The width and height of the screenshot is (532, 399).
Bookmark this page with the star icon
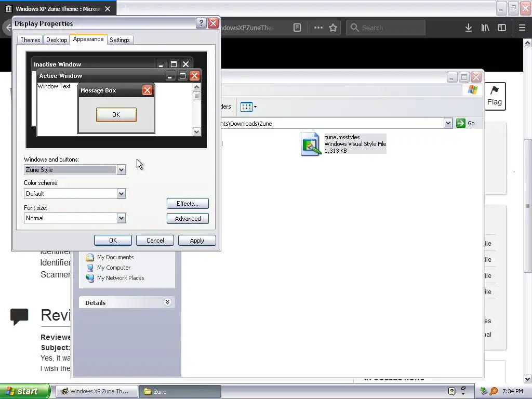tap(333, 28)
